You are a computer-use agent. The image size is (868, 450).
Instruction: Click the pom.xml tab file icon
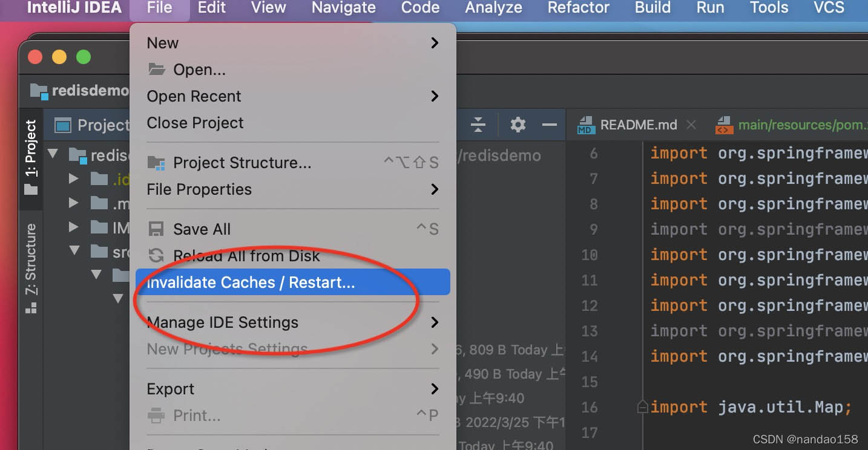coord(723,125)
